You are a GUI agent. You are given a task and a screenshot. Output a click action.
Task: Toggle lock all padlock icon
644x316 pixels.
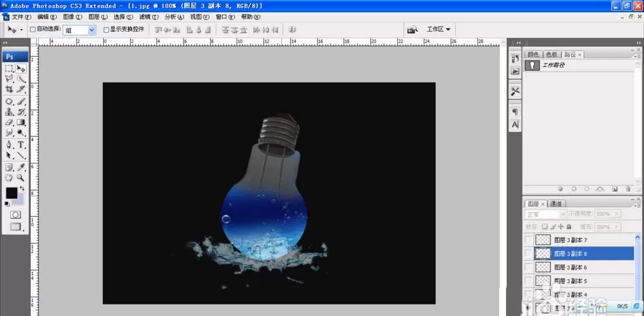coord(569,227)
